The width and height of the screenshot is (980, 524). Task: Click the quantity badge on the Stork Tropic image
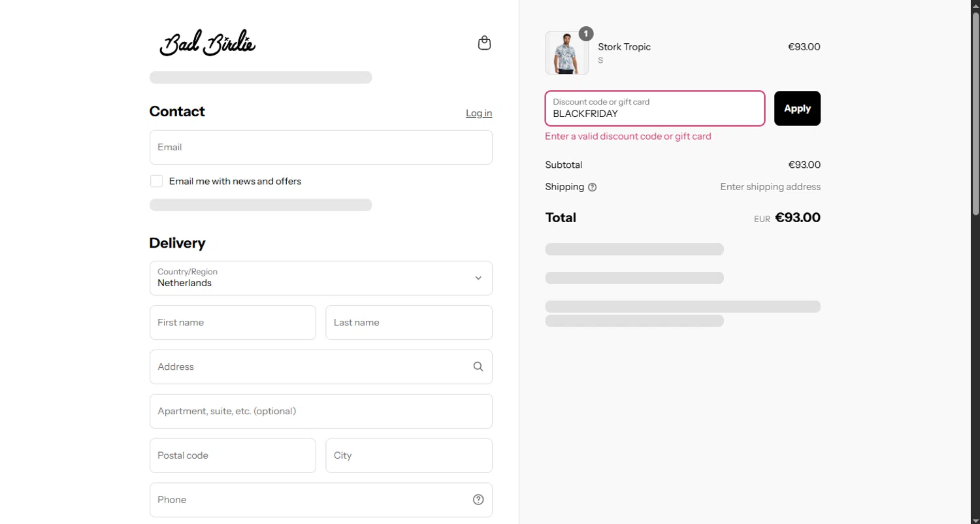click(586, 34)
